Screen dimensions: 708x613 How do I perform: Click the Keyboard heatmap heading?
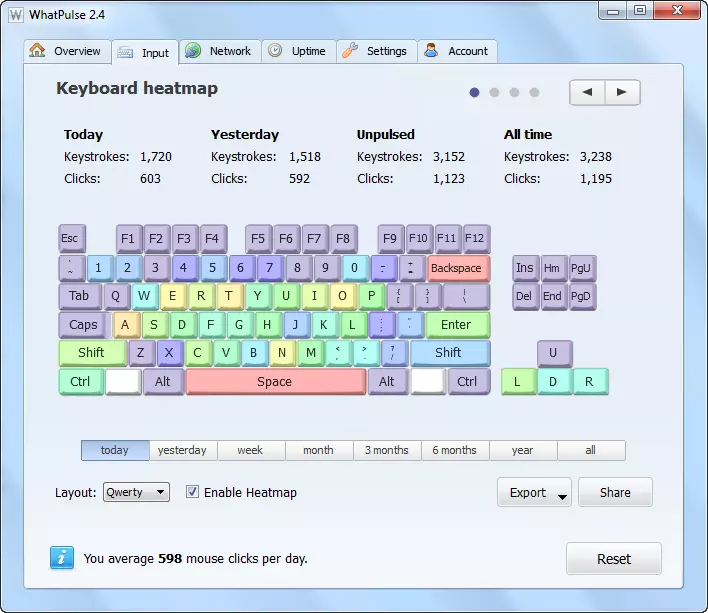pos(137,88)
